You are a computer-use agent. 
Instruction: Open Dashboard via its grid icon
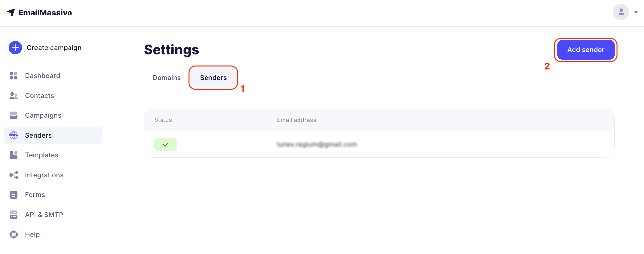[14, 76]
